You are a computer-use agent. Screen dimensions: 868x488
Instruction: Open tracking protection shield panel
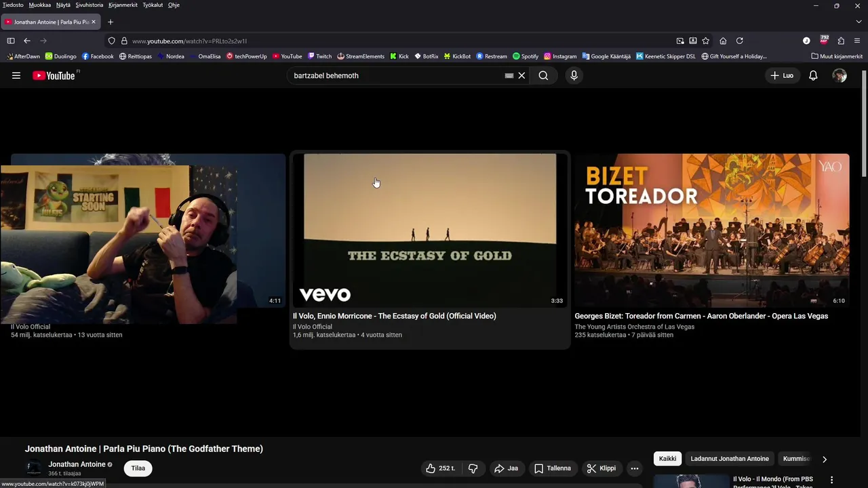click(112, 41)
